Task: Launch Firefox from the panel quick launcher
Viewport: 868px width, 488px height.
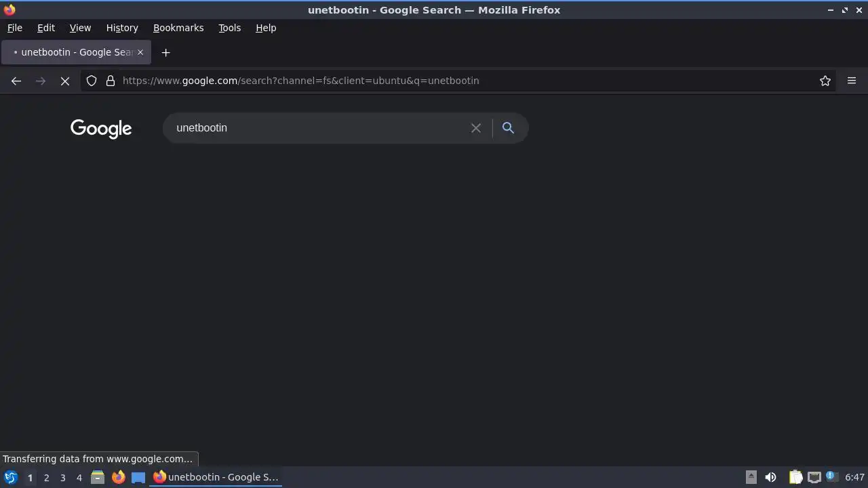Action: pos(118,477)
